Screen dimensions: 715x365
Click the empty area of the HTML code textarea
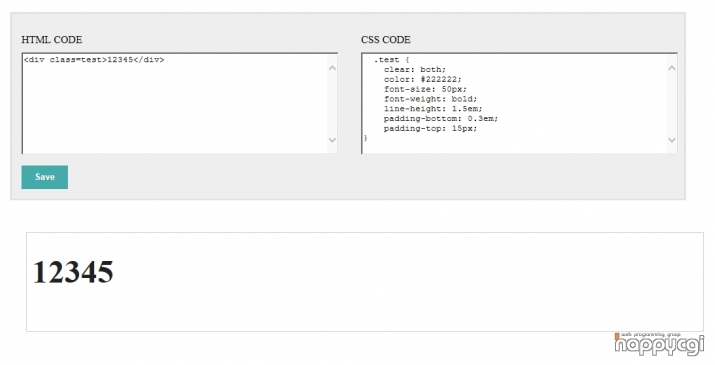[x=176, y=110]
